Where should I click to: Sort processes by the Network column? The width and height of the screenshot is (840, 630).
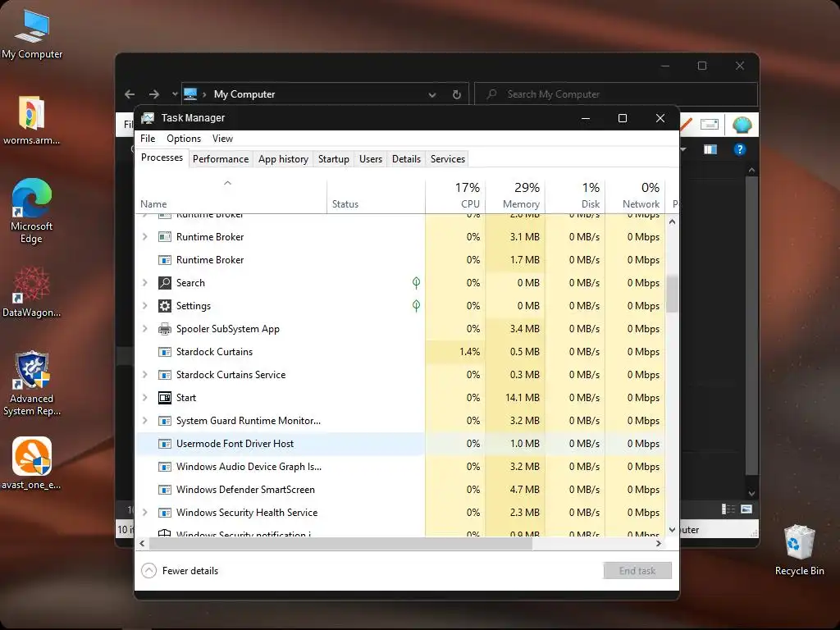[635, 196]
